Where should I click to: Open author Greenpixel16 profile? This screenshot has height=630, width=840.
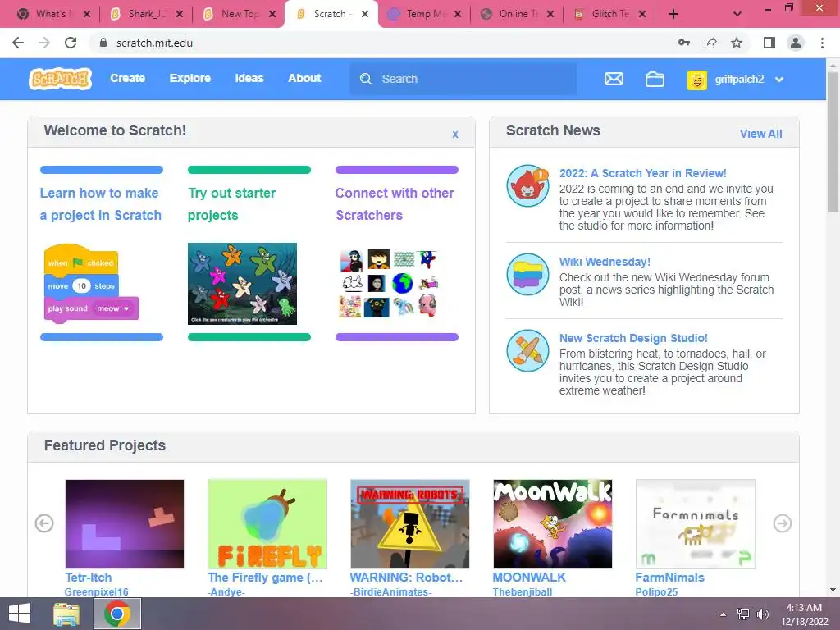coord(97,592)
